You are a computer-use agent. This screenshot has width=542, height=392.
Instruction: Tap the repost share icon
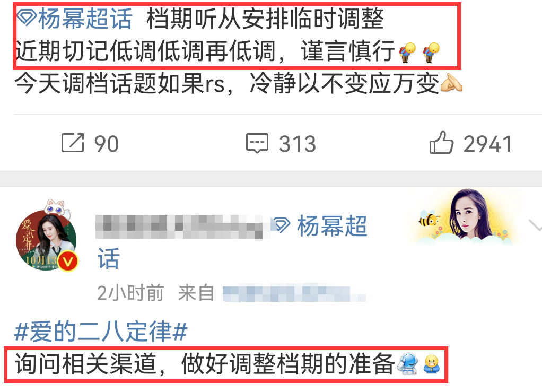(73, 142)
